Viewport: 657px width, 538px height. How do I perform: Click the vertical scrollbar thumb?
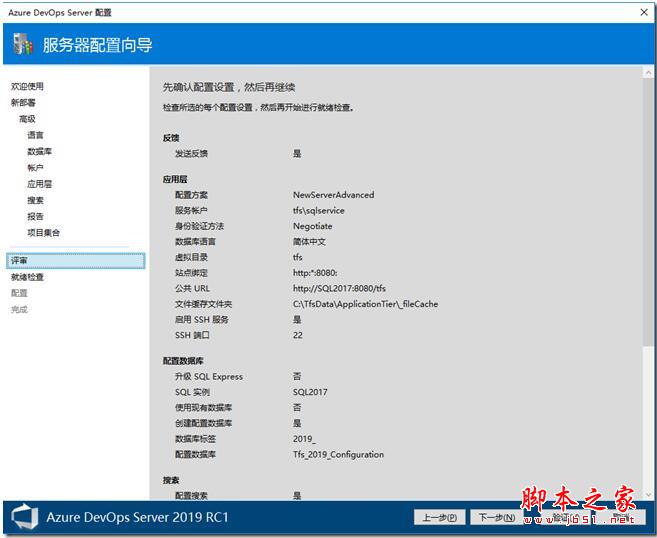click(x=648, y=212)
